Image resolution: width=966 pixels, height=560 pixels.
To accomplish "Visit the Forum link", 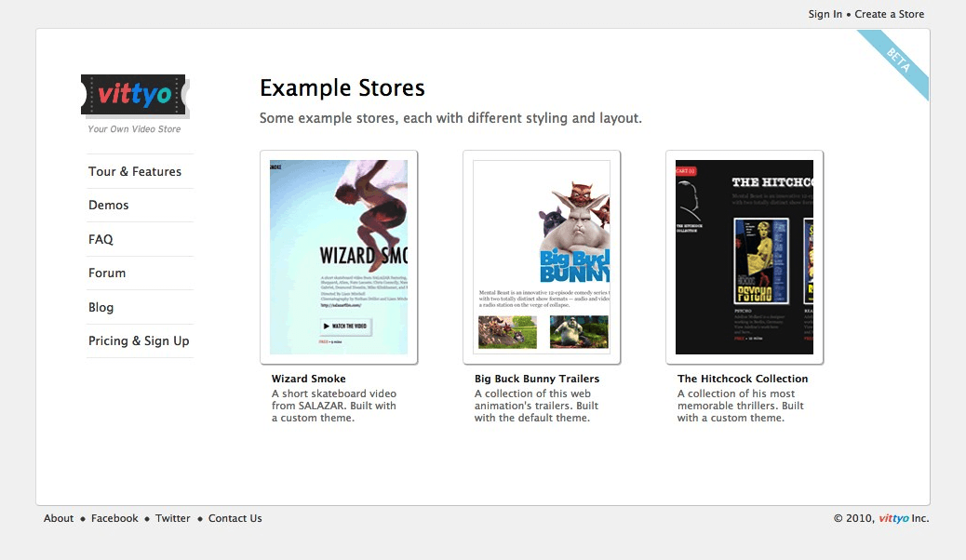I will click(107, 273).
